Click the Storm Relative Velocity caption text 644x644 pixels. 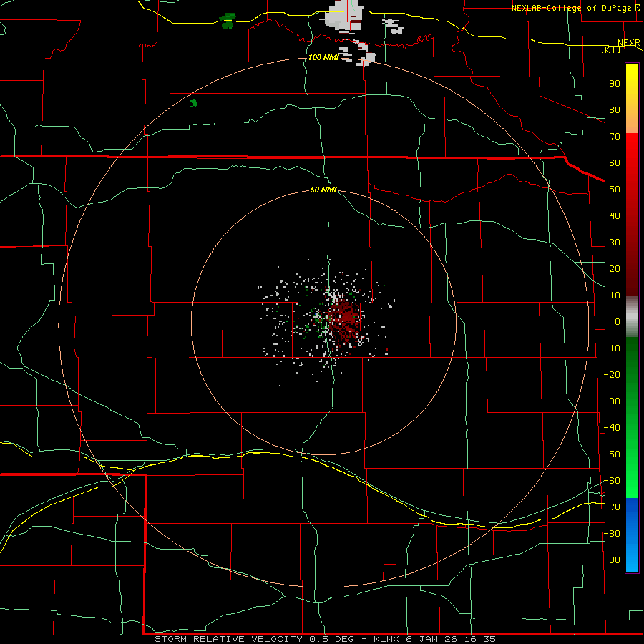pyautogui.click(x=325, y=639)
